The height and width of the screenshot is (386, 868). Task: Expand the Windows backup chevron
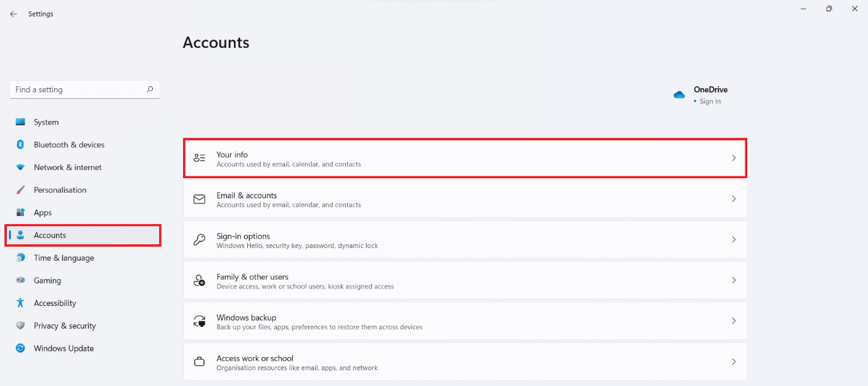(733, 321)
